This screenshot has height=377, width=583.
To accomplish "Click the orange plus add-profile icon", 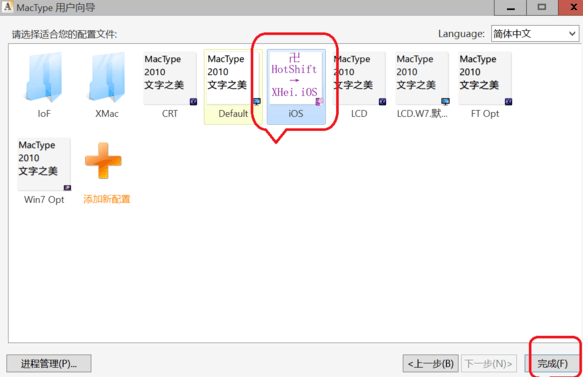I will [x=103, y=161].
